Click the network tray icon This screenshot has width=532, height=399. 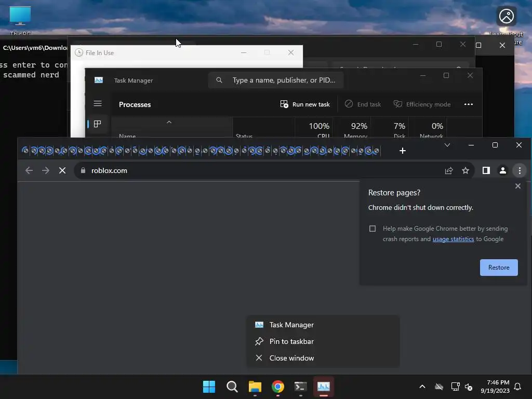click(455, 387)
